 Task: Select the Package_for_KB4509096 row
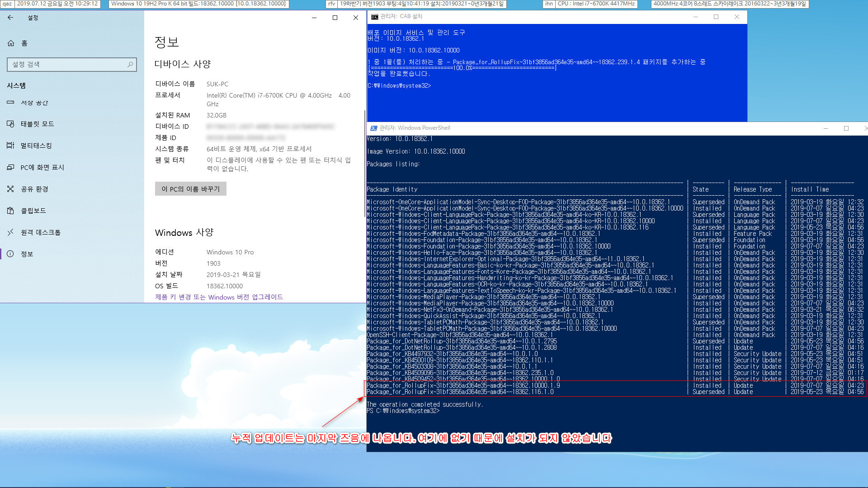pyautogui.click(x=615, y=373)
